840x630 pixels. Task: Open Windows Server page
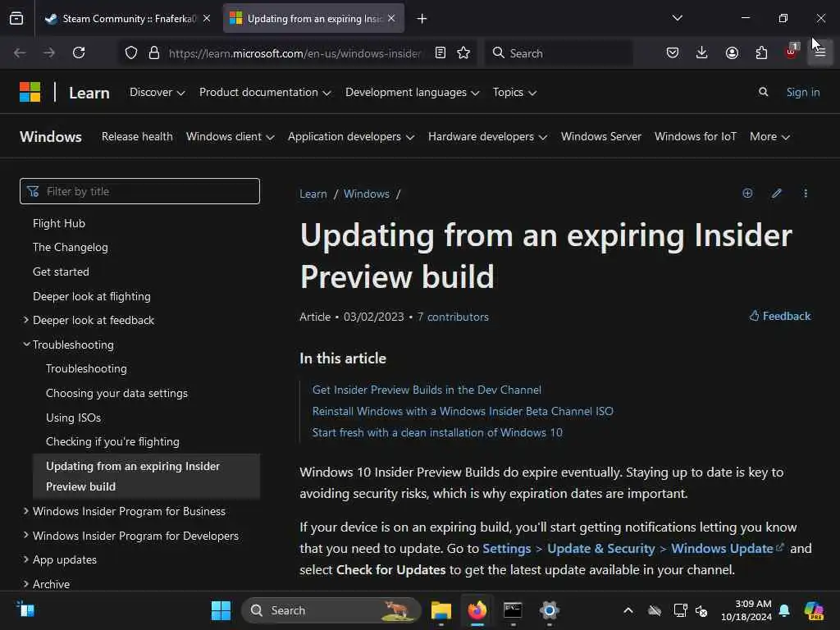pyautogui.click(x=601, y=137)
